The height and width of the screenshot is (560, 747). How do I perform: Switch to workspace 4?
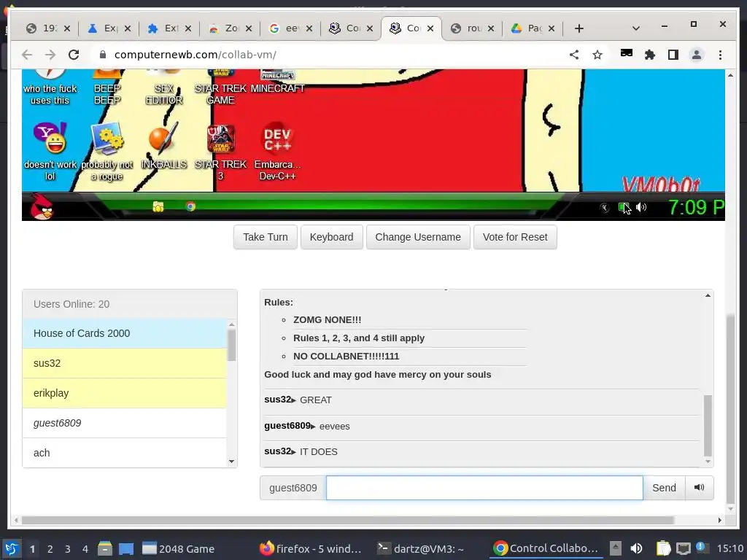click(x=85, y=549)
